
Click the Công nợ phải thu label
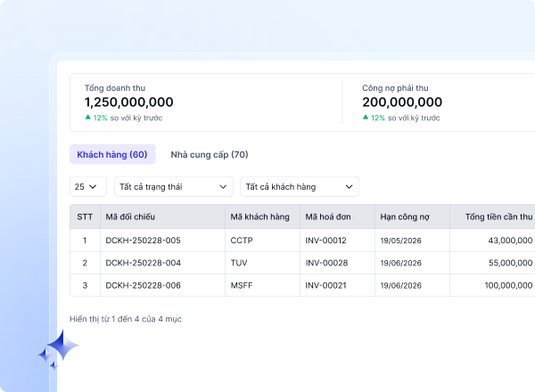pyautogui.click(x=395, y=88)
